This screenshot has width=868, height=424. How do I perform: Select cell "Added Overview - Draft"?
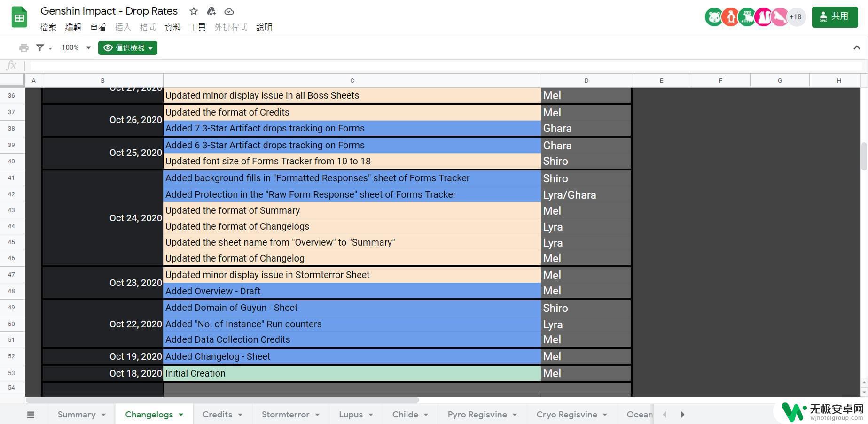(x=352, y=291)
